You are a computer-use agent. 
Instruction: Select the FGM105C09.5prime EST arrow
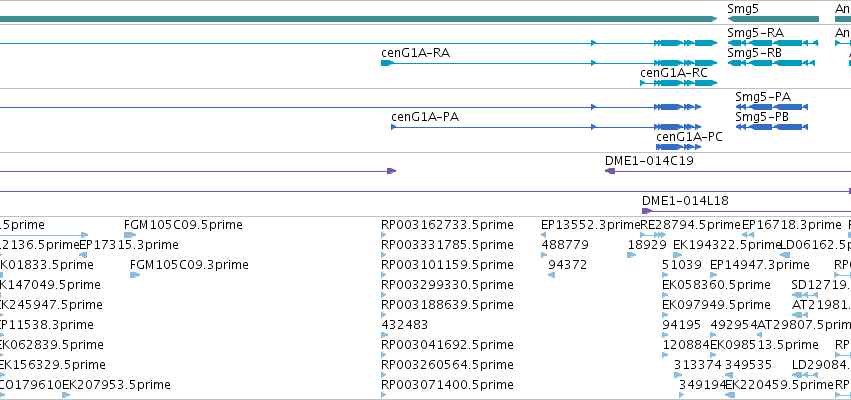pyautogui.click(x=130, y=235)
